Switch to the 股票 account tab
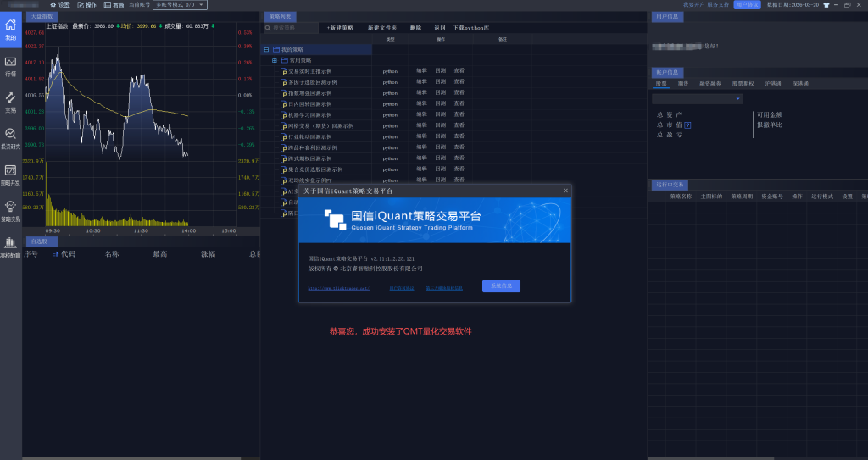Screen dimensions: 868x460 click(x=661, y=84)
